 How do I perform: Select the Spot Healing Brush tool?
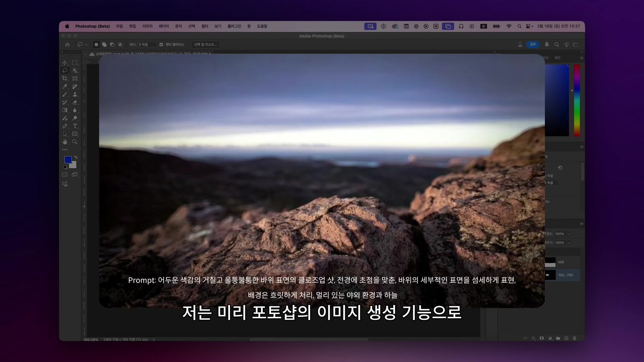(75, 87)
